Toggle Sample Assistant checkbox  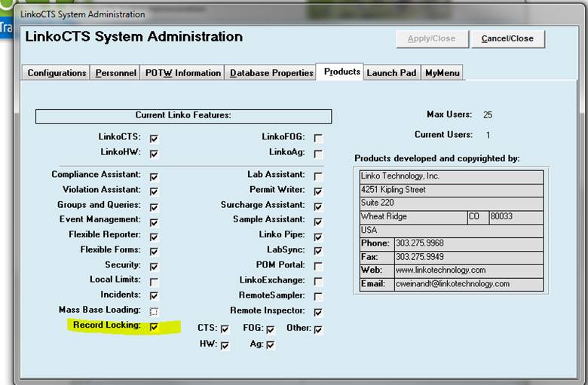pos(318,222)
